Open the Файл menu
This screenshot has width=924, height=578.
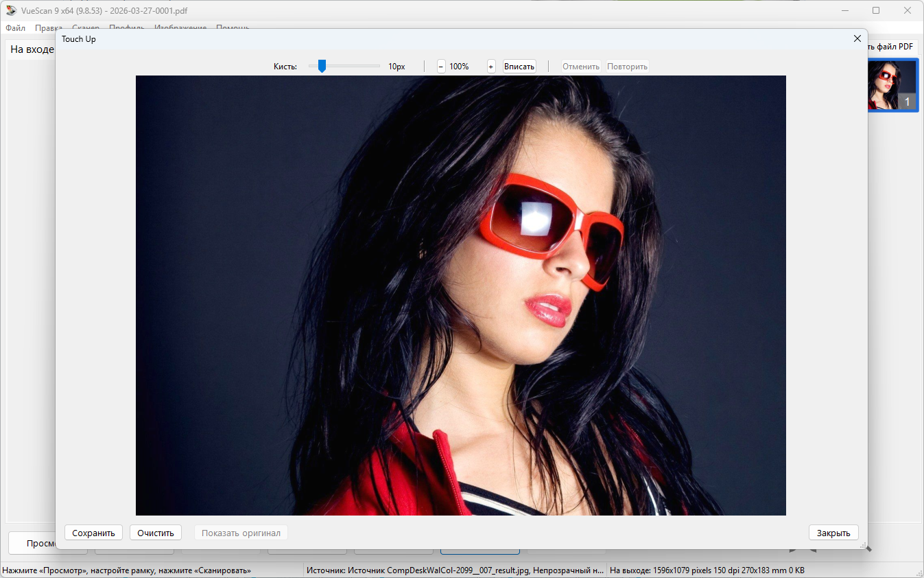point(15,28)
